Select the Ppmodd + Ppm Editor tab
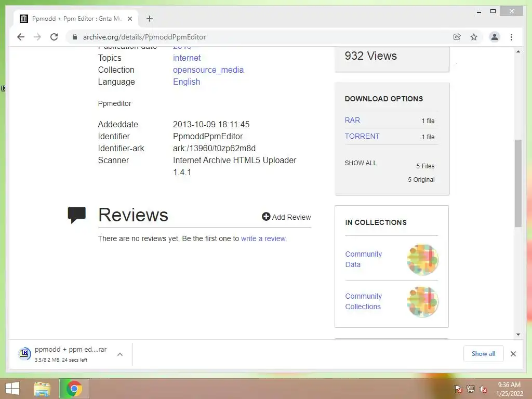Image resolution: width=532 pixels, height=399 pixels. point(76,19)
